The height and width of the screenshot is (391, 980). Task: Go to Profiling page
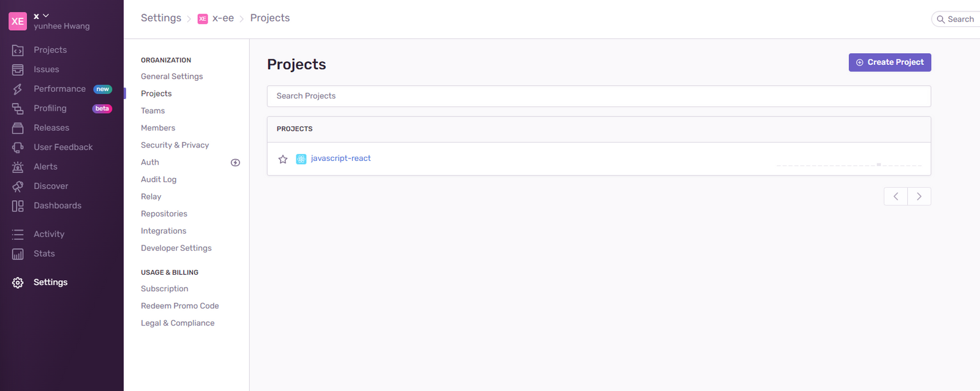(50, 108)
